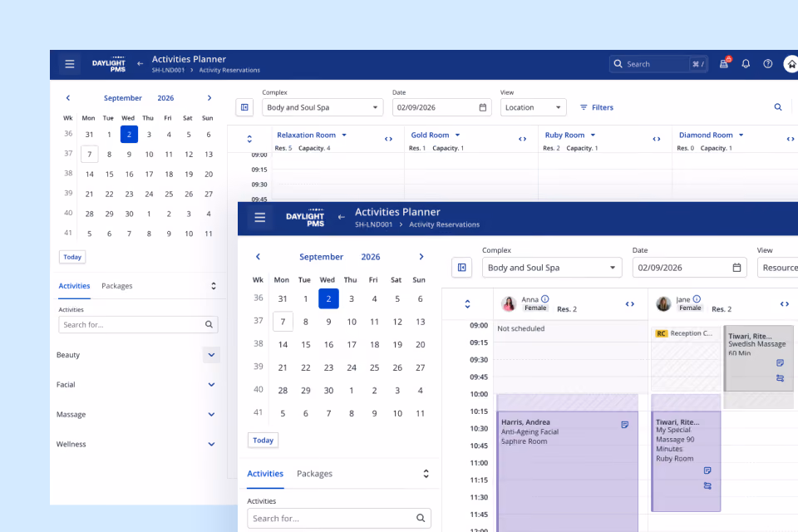Viewport: 798px width, 532px height.
Task: Click search magnifier at right of back toolbar
Action: (778, 107)
